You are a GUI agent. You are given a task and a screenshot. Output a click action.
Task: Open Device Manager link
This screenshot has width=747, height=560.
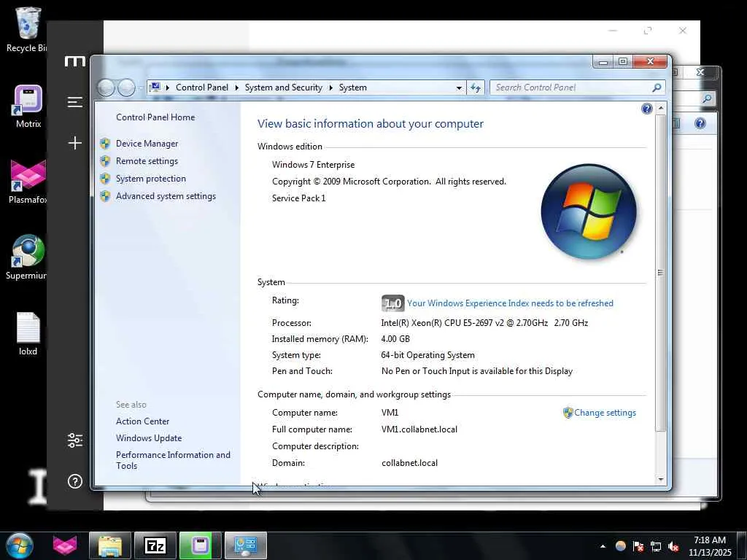point(147,144)
